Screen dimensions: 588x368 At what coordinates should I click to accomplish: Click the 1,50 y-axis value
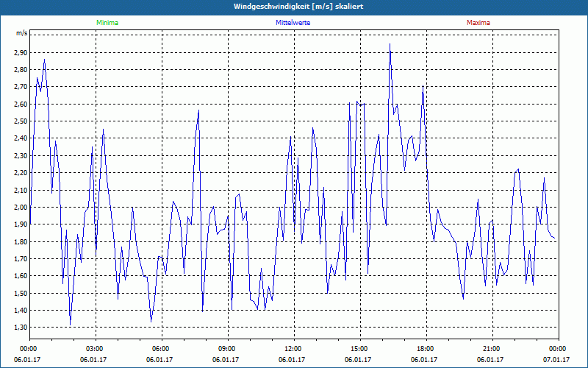(x=21, y=293)
